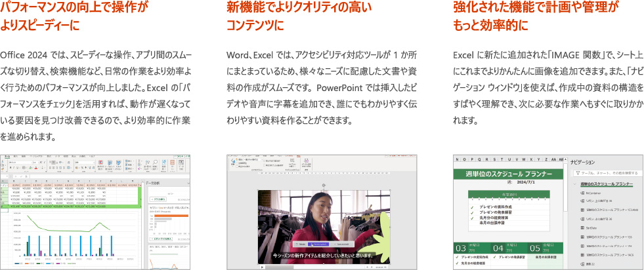Click the paragraph starting with Word、Excel では
This screenshot has width=644, height=270.
coord(322,88)
